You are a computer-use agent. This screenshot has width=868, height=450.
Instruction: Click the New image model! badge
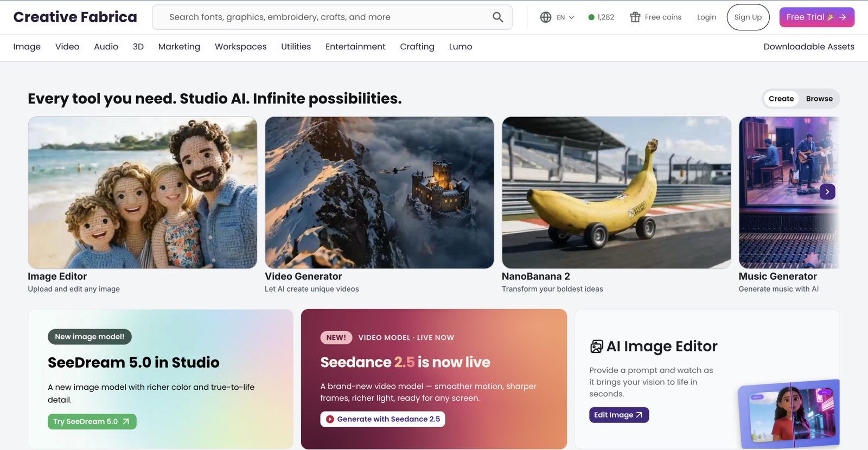[x=90, y=337]
